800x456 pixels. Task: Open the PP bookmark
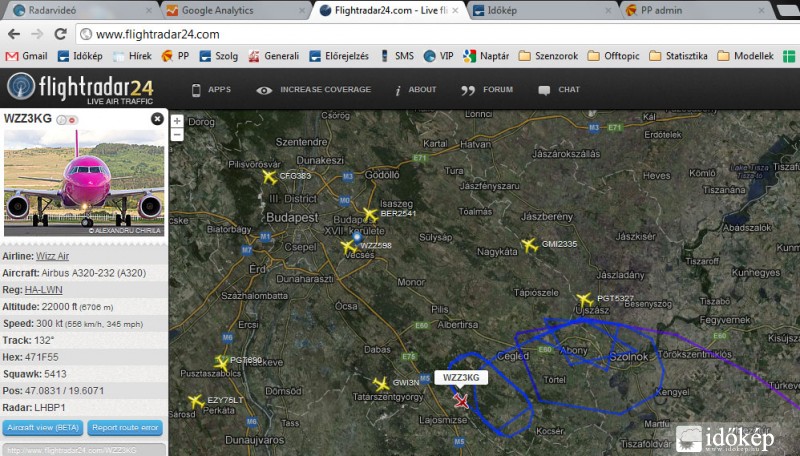[x=175, y=56]
